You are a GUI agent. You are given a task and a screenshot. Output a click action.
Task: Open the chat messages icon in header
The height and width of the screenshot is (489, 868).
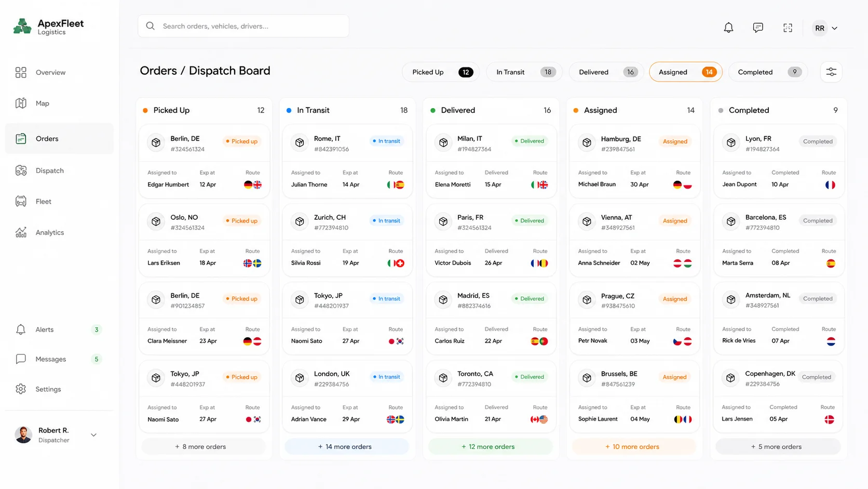tap(758, 28)
